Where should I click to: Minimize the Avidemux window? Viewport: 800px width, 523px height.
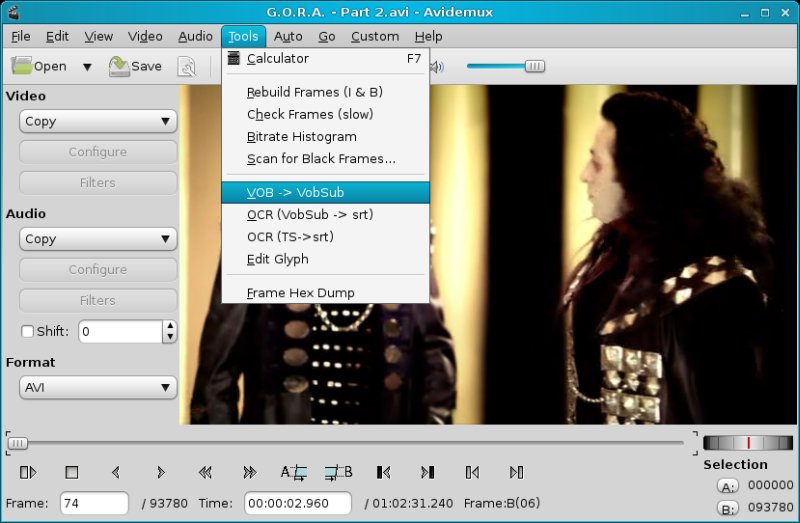pos(745,13)
